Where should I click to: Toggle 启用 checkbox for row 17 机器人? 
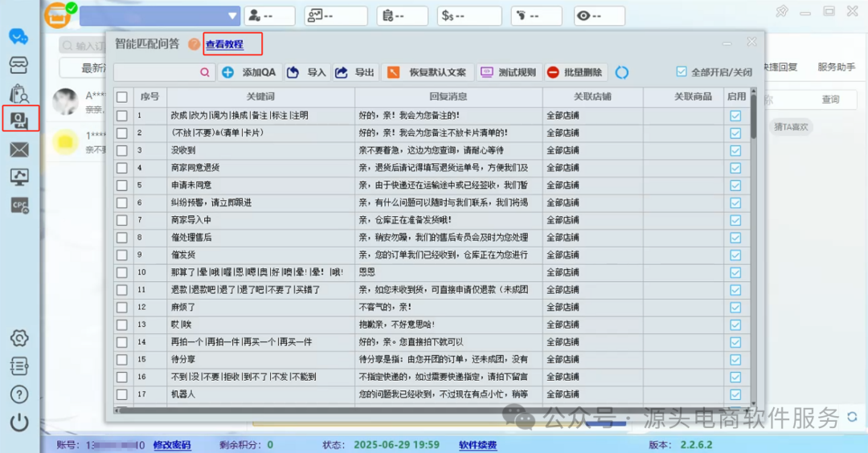[x=735, y=394]
